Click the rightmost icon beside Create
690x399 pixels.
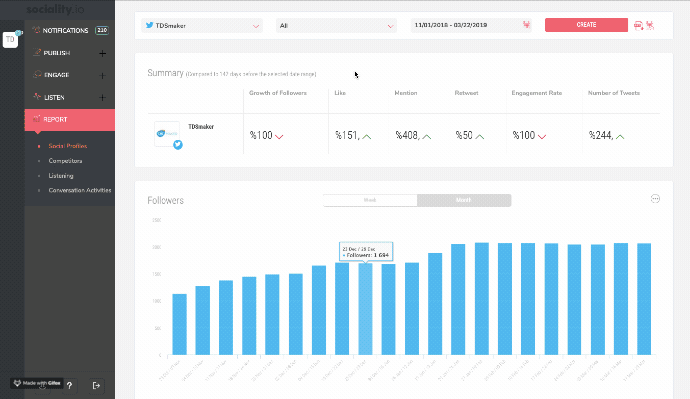pyautogui.click(x=650, y=26)
